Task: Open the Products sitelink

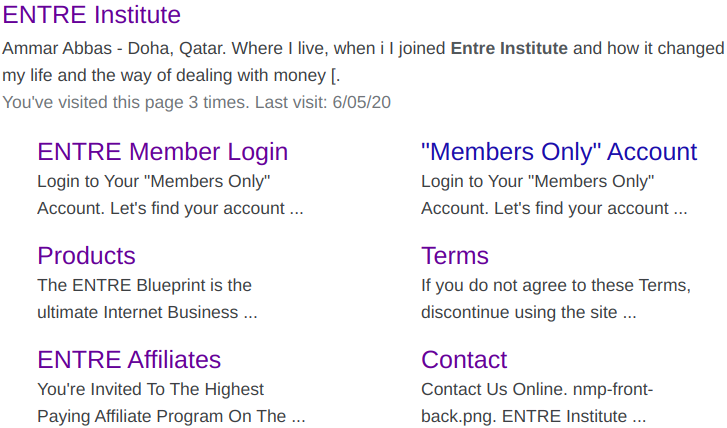Action: (86, 256)
